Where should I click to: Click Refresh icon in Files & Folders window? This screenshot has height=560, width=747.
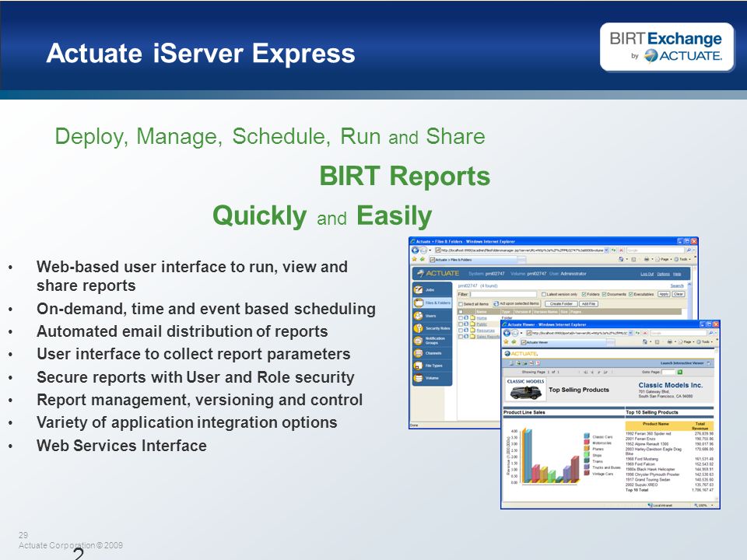614,250
